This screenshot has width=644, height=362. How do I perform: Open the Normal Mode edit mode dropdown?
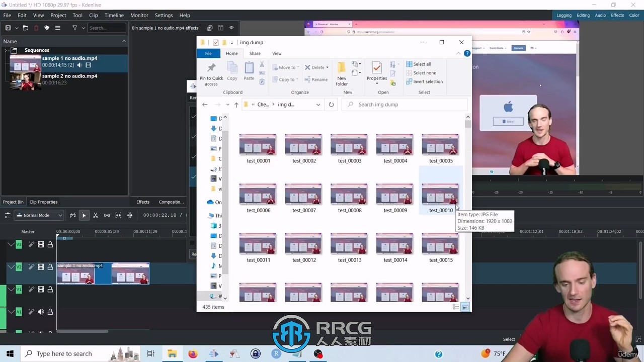(x=39, y=215)
